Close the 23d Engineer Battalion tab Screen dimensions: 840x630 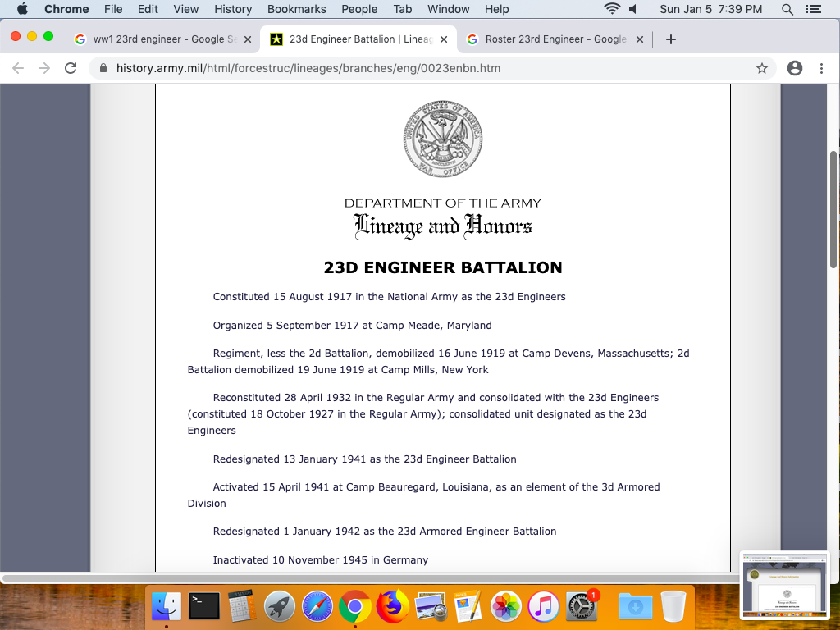click(444, 39)
